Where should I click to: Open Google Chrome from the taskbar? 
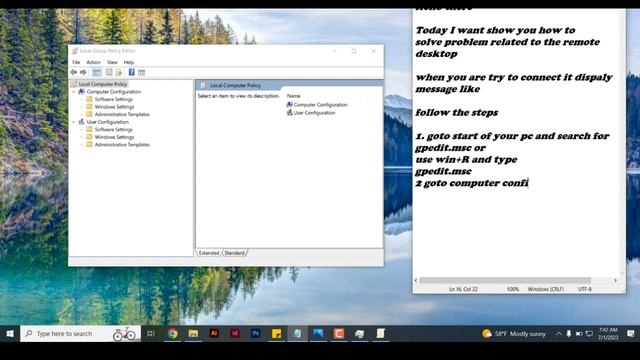[173, 333]
